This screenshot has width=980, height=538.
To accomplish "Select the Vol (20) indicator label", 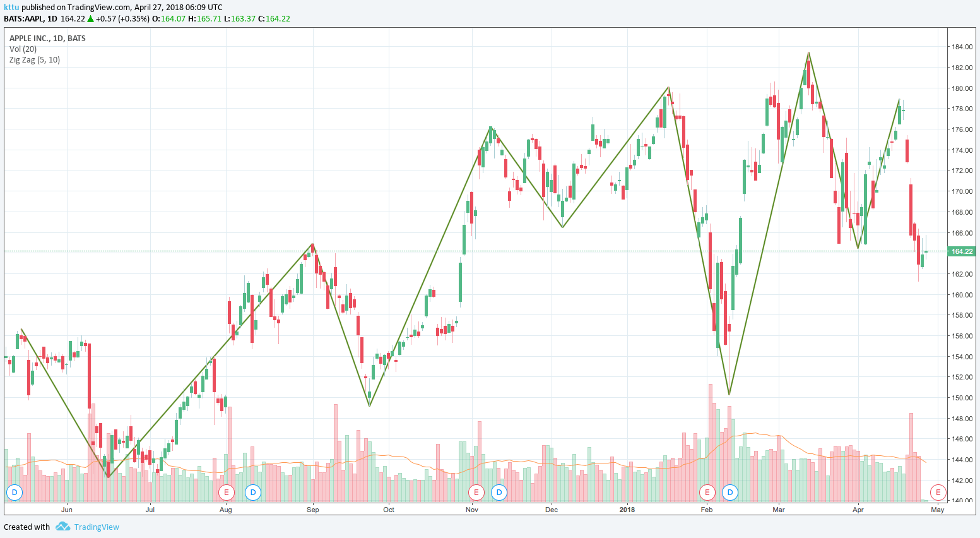I will pyautogui.click(x=23, y=49).
